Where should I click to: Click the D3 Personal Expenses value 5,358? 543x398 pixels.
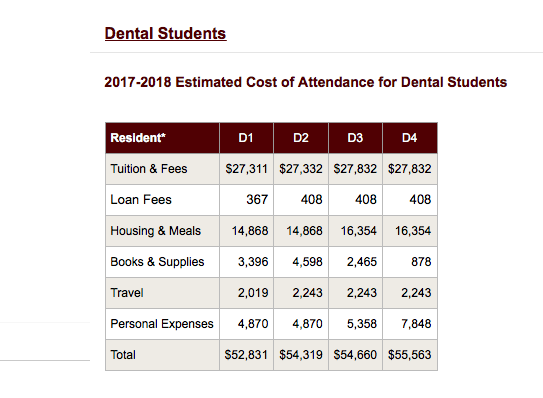click(362, 324)
